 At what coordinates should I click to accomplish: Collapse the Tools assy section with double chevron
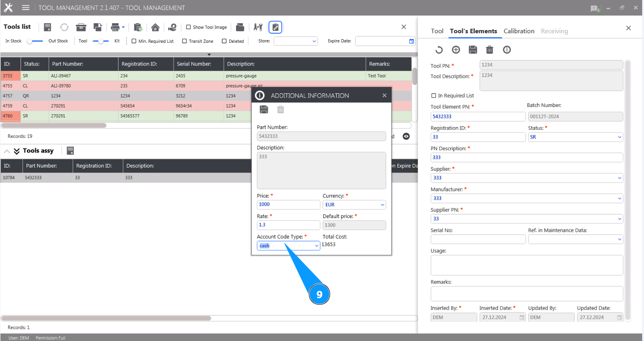pos(17,151)
